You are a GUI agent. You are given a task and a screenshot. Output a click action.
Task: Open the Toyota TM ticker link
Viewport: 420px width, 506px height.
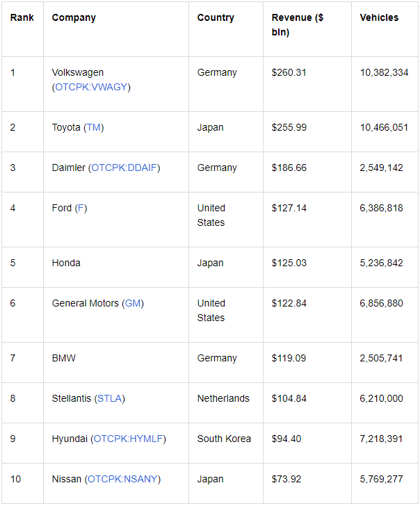pos(94,127)
